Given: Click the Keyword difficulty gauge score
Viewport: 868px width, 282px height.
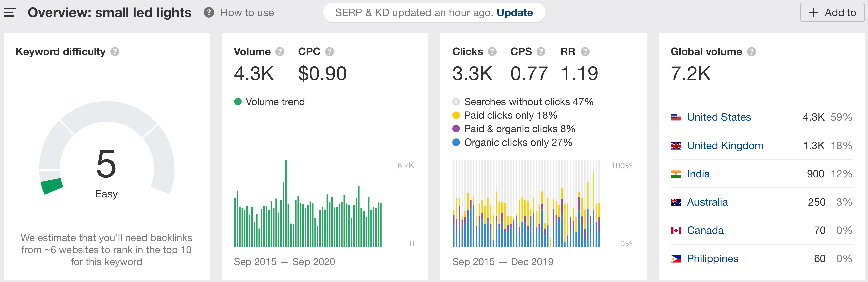Looking at the screenshot, I should [x=106, y=164].
